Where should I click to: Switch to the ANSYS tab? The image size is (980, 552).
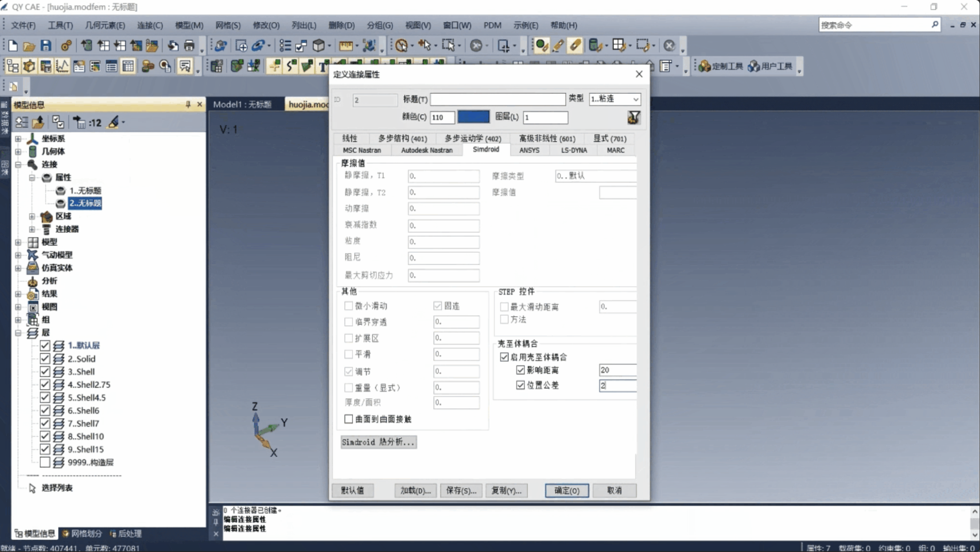529,150
